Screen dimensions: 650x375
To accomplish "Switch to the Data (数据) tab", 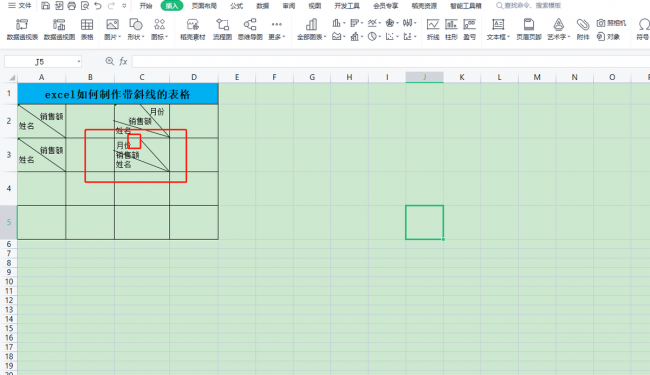I will tap(263, 6).
